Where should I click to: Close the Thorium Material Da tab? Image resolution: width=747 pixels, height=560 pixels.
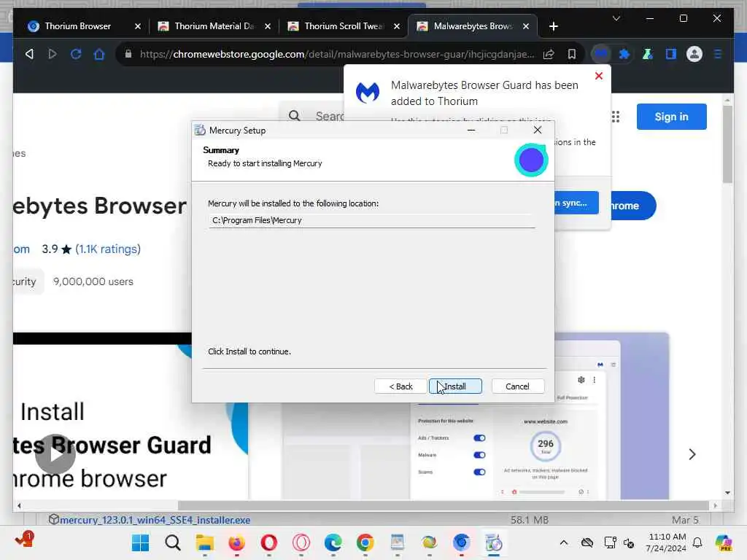point(268,26)
